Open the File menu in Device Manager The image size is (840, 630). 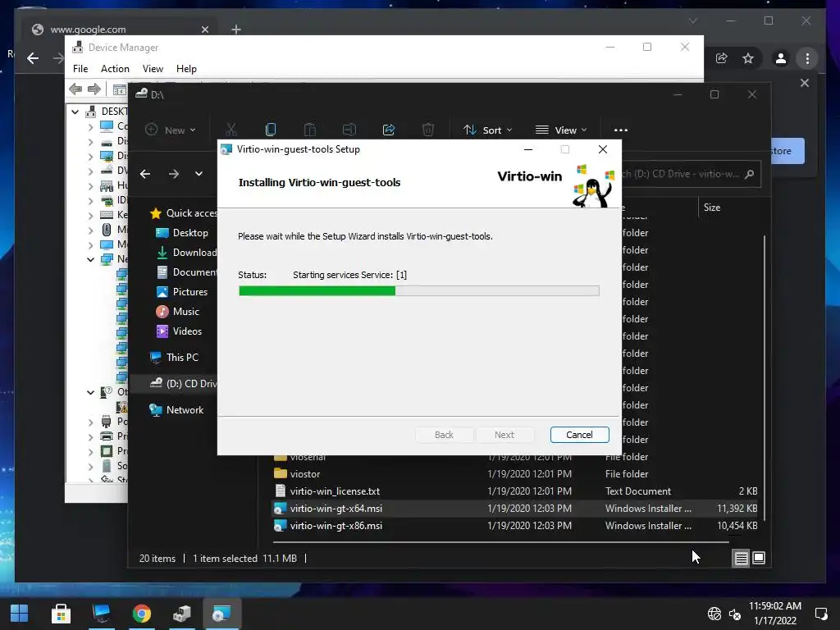point(80,69)
